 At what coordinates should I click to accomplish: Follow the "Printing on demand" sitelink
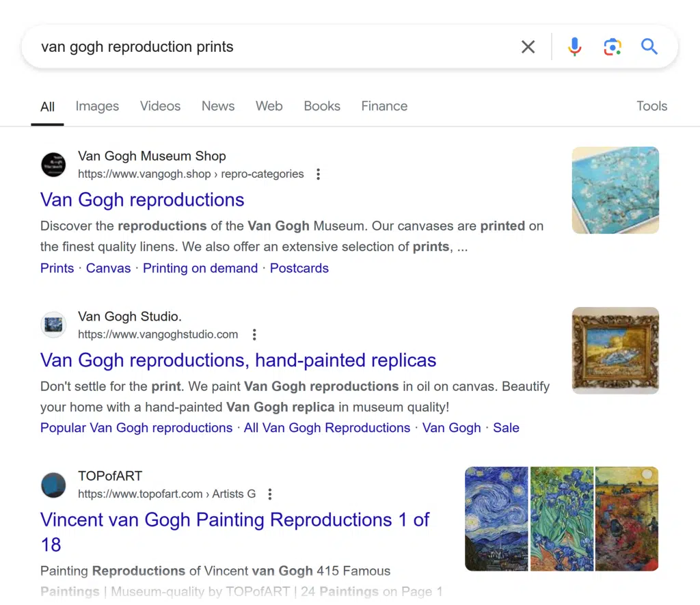tap(200, 268)
